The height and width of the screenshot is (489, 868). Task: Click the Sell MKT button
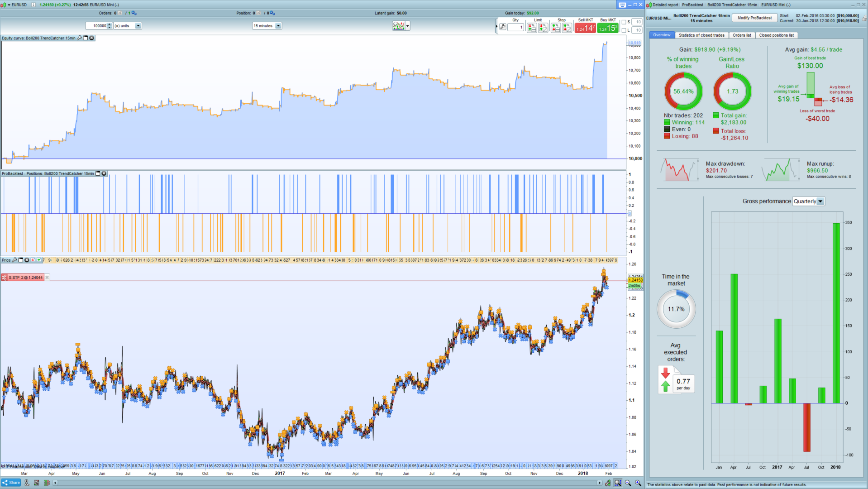[x=585, y=28]
